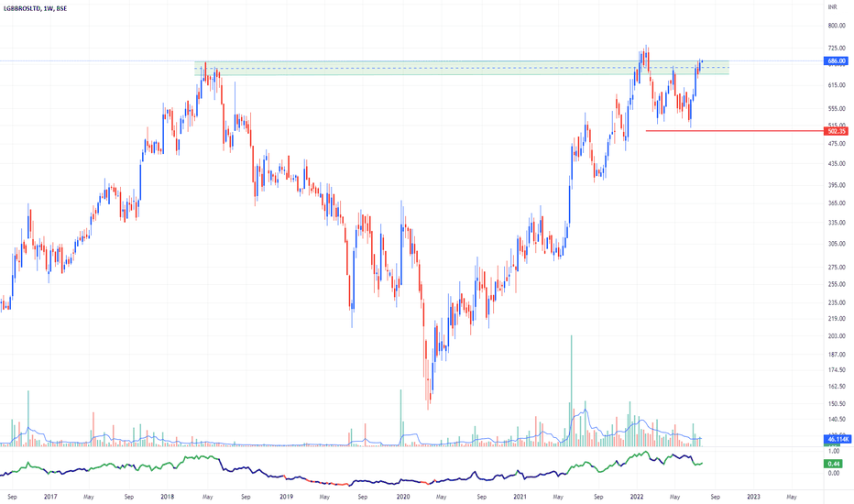Click the 615.00 price axis label
Viewport: 854px width, 504px height.
837,85
